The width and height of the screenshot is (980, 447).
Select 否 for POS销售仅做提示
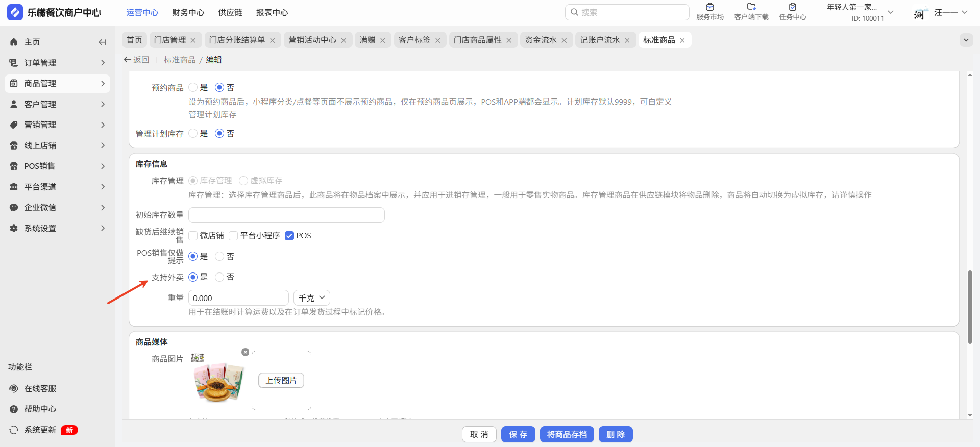coord(219,256)
